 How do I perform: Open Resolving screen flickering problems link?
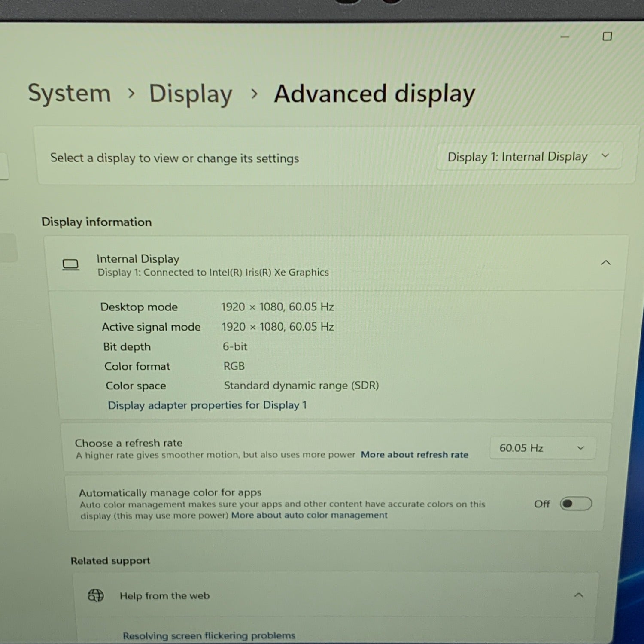pyautogui.click(x=209, y=635)
